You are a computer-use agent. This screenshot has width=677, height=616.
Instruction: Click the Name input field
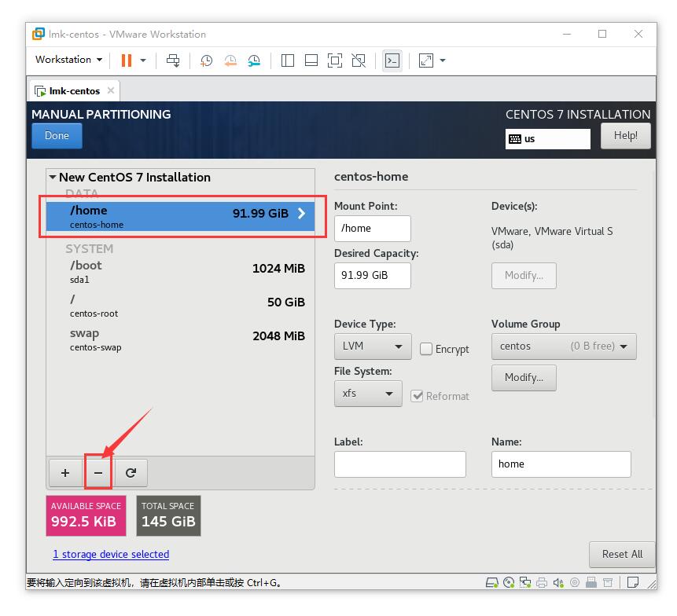click(561, 464)
